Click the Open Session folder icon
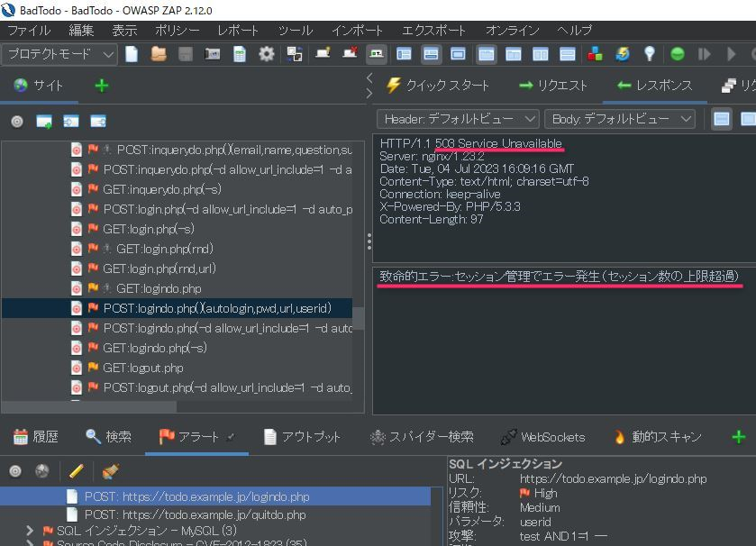Screen dimensions: 756x546 159,54
